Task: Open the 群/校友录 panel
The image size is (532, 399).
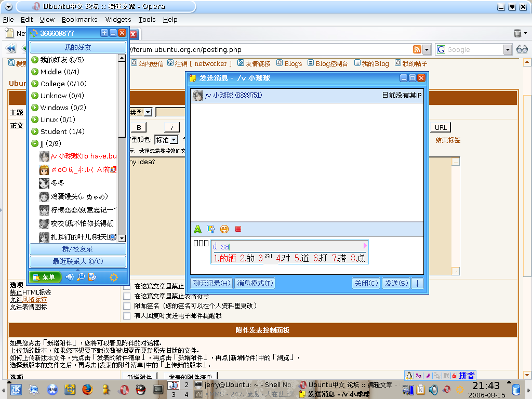Action: click(x=78, y=249)
